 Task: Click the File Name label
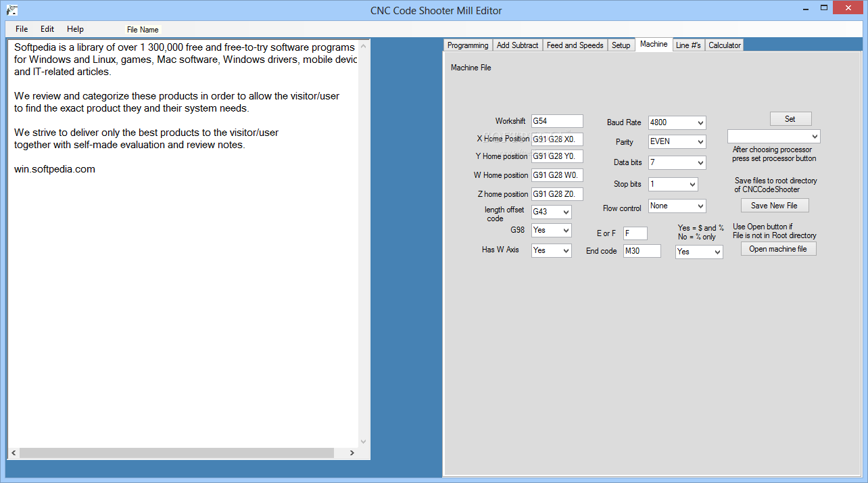point(143,30)
